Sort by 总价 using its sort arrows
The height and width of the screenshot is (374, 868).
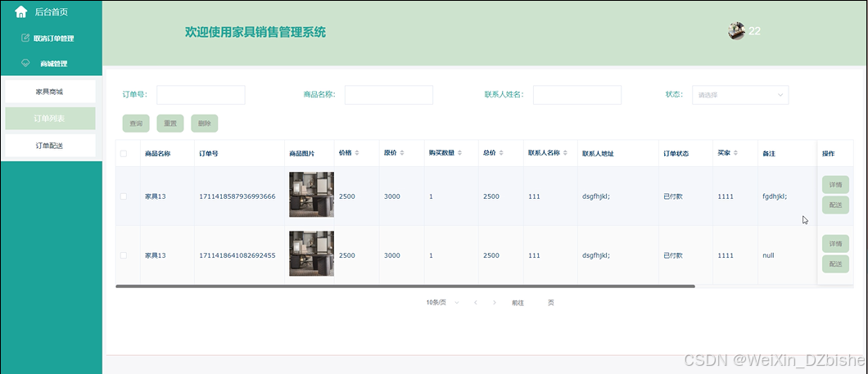[x=501, y=153]
